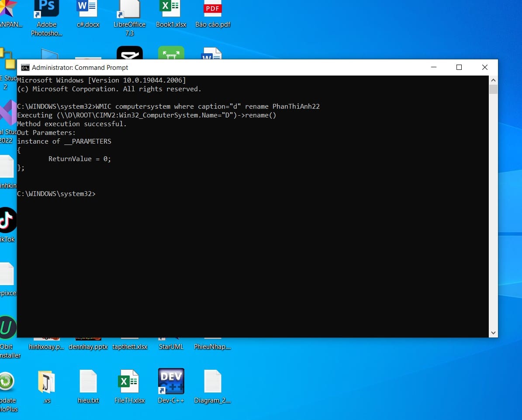Click the green update icon at bottom-left
Image resolution: width=522 pixels, height=420 pixels.
click(7, 382)
